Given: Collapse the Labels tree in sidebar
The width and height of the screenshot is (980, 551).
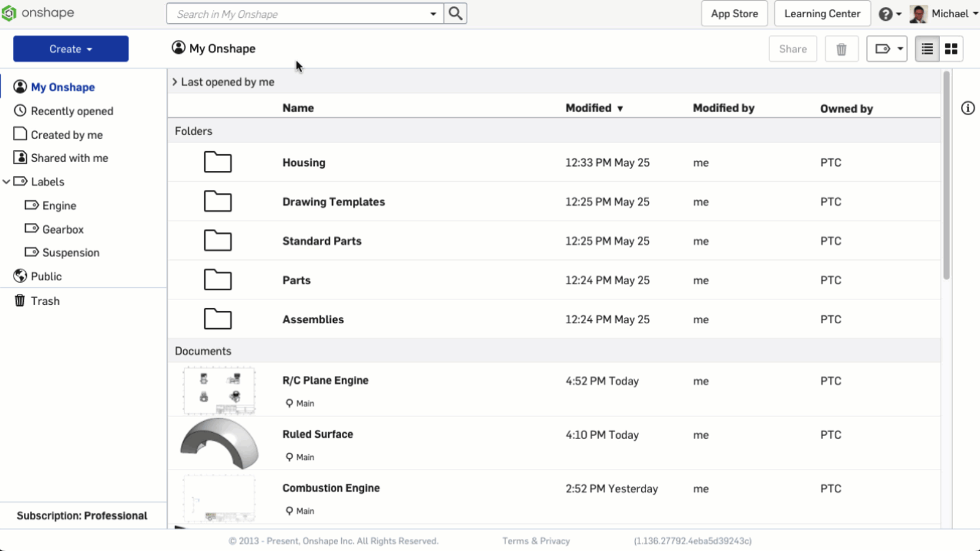Looking at the screenshot, I should coord(6,182).
